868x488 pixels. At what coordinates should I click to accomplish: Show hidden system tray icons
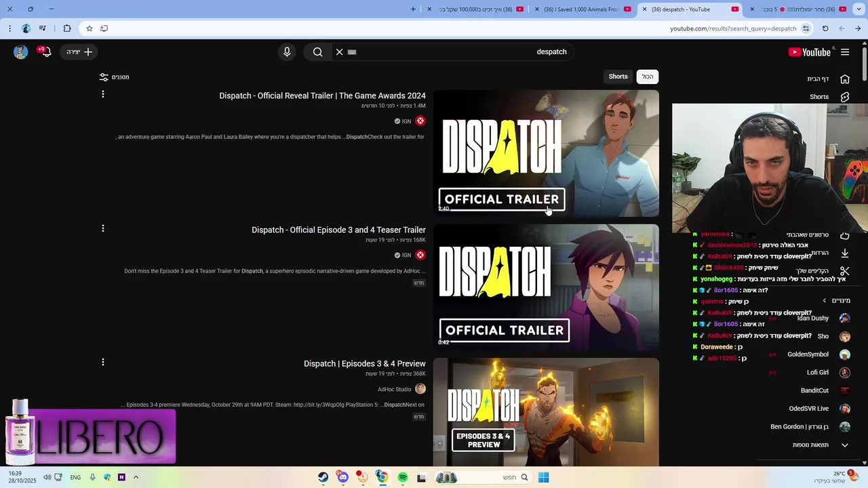coord(136,478)
